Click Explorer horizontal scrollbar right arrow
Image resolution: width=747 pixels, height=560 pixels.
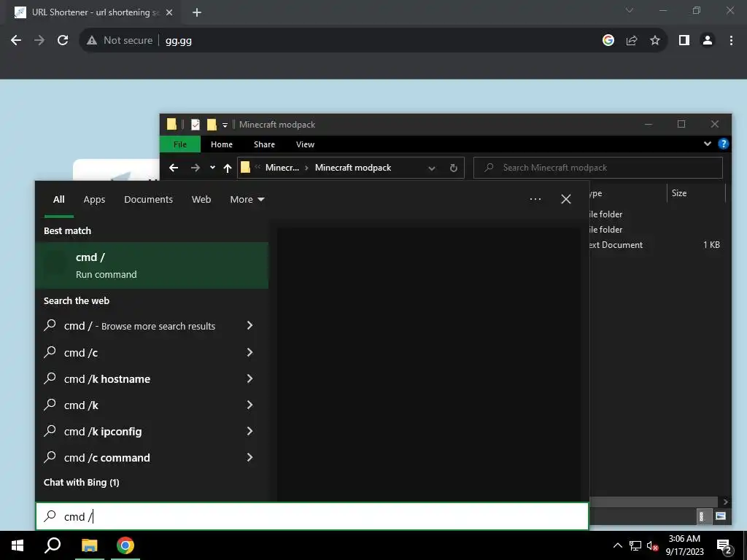coord(725,502)
